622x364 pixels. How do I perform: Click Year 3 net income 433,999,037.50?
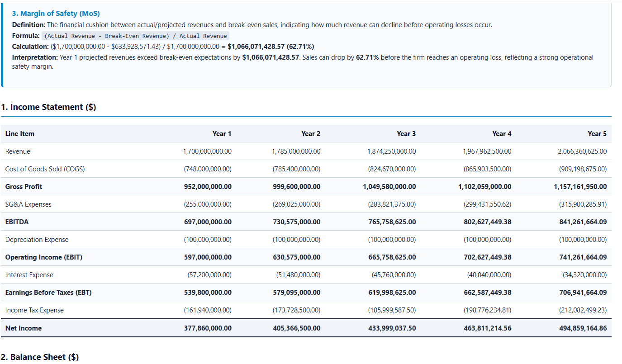coord(392,328)
